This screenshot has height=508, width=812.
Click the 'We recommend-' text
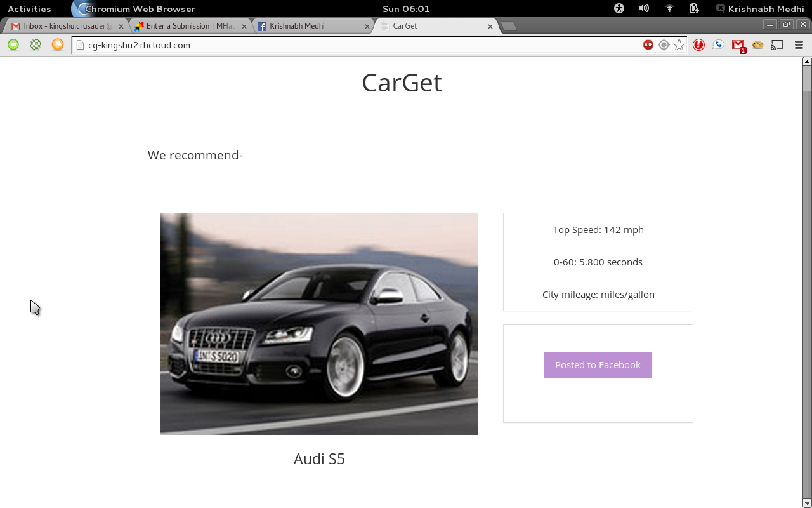coord(195,155)
